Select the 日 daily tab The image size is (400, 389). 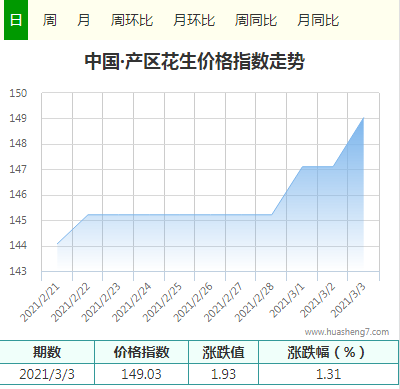(x=16, y=20)
